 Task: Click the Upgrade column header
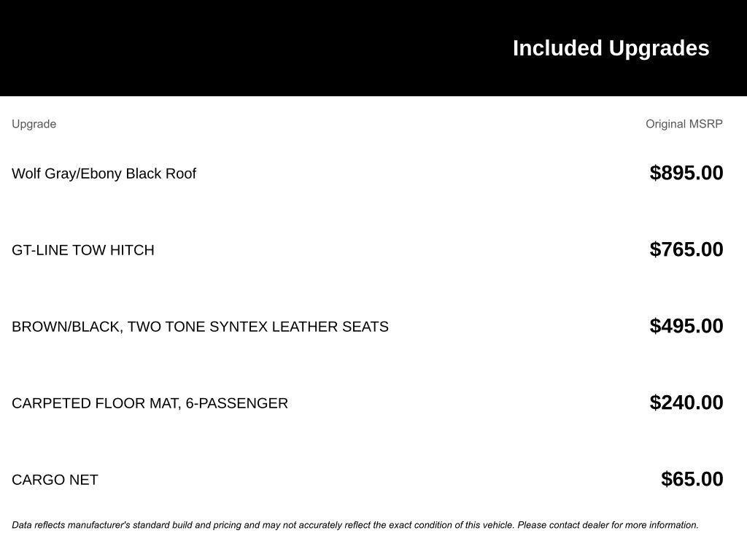coord(34,124)
